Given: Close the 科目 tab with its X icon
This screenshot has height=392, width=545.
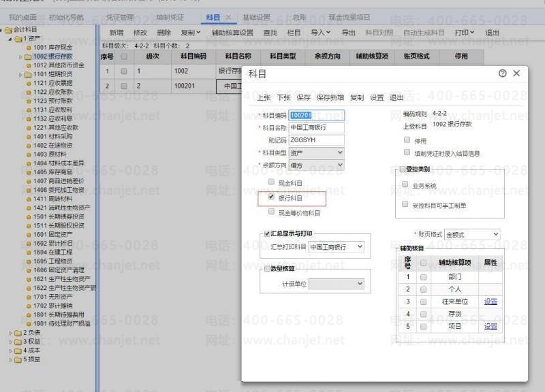Looking at the screenshot, I should click(x=228, y=17).
